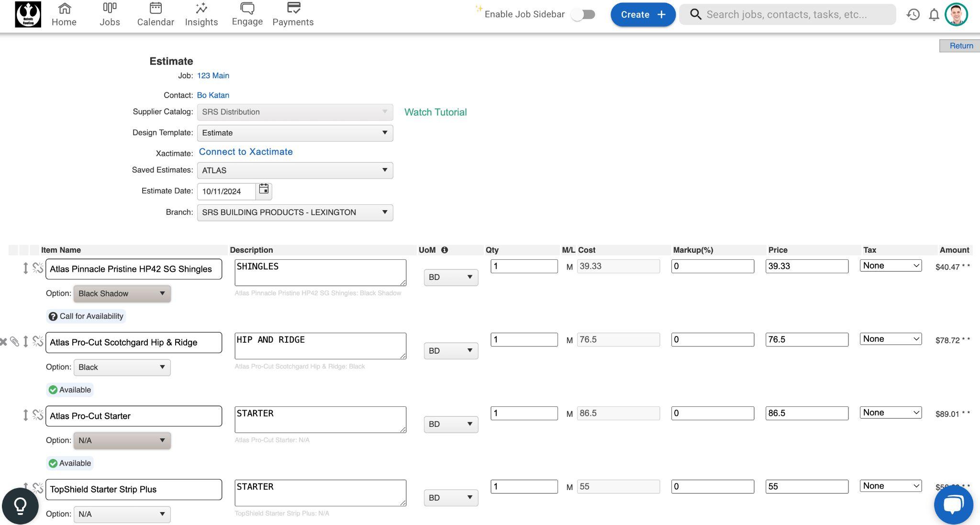Click the Qty field for Hip & Ridge

click(x=523, y=340)
